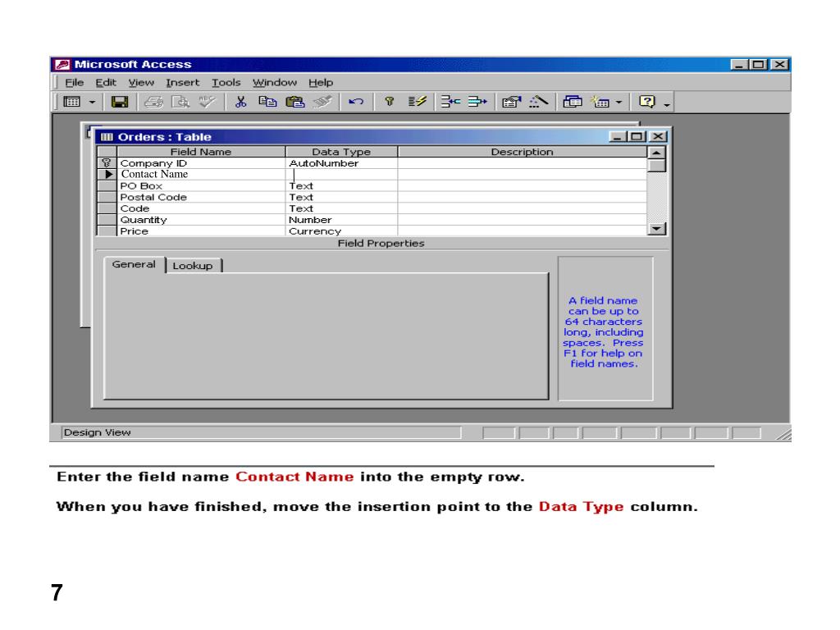Open the Edit menu
The height and width of the screenshot is (630, 840).
[106, 83]
